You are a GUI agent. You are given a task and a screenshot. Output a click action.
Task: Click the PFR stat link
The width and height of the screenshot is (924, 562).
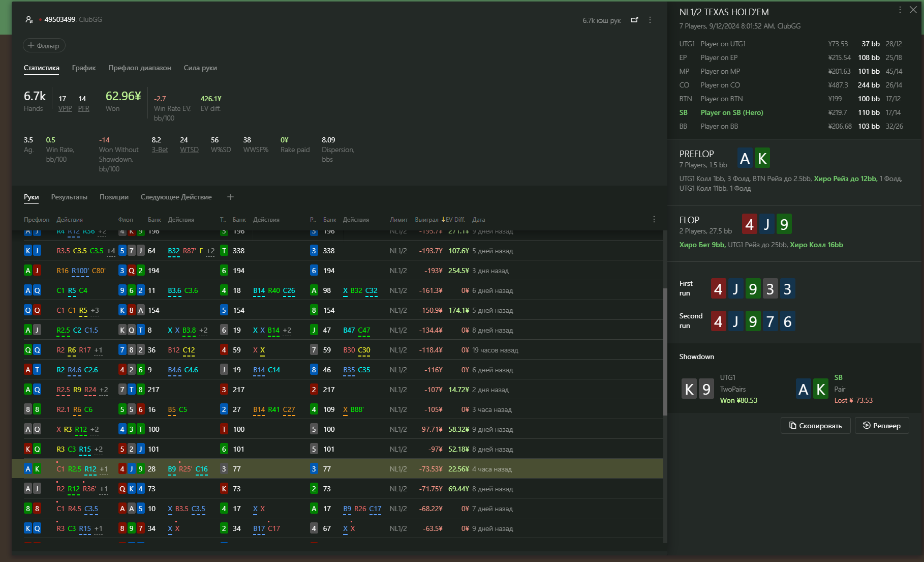(84, 108)
